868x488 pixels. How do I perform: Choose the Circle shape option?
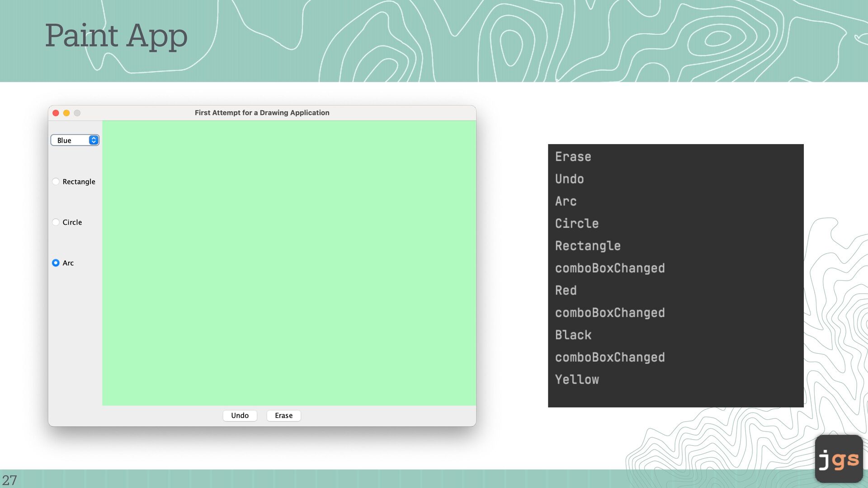point(56,222)
